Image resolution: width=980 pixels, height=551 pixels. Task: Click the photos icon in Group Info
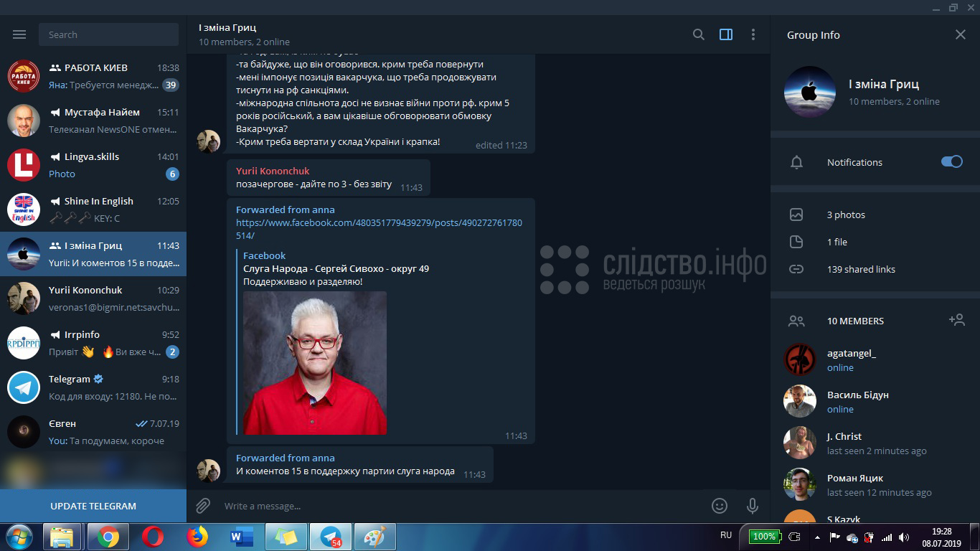pyautogui.click(x=796, y=215)
